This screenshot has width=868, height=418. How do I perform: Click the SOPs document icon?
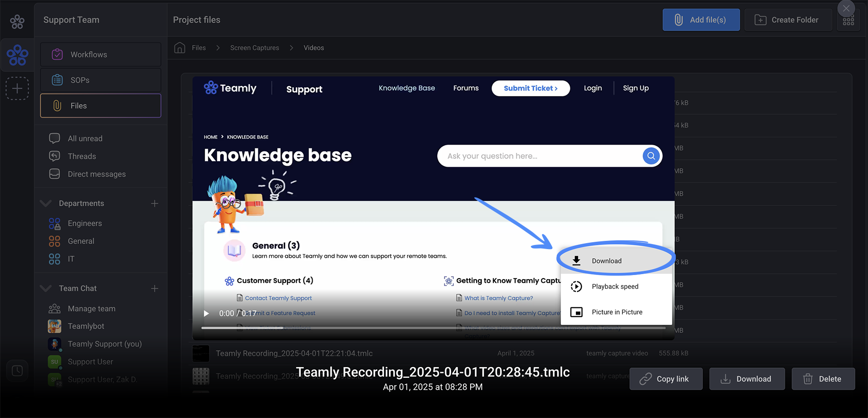(x=57, y=80)
